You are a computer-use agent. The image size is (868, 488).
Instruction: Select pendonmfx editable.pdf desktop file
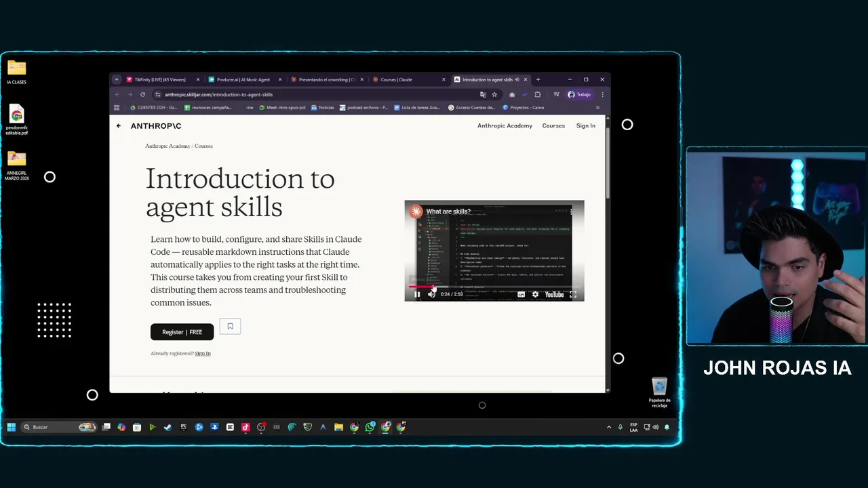(16, 121)
